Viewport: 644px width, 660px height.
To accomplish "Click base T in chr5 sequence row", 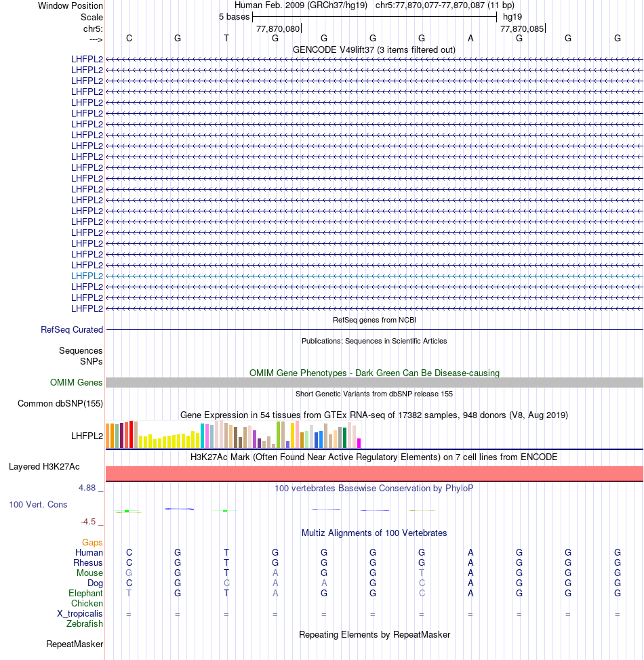I will click(x=226, y=39).
